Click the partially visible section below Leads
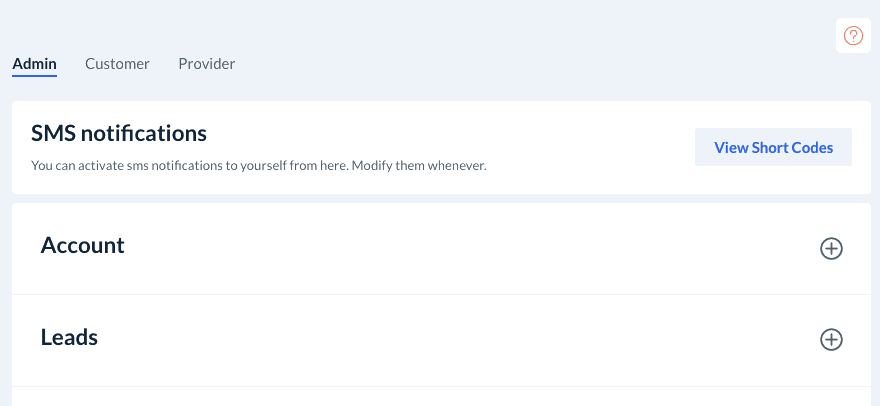This screenshot has height=406, width=880. click(440, 397)
